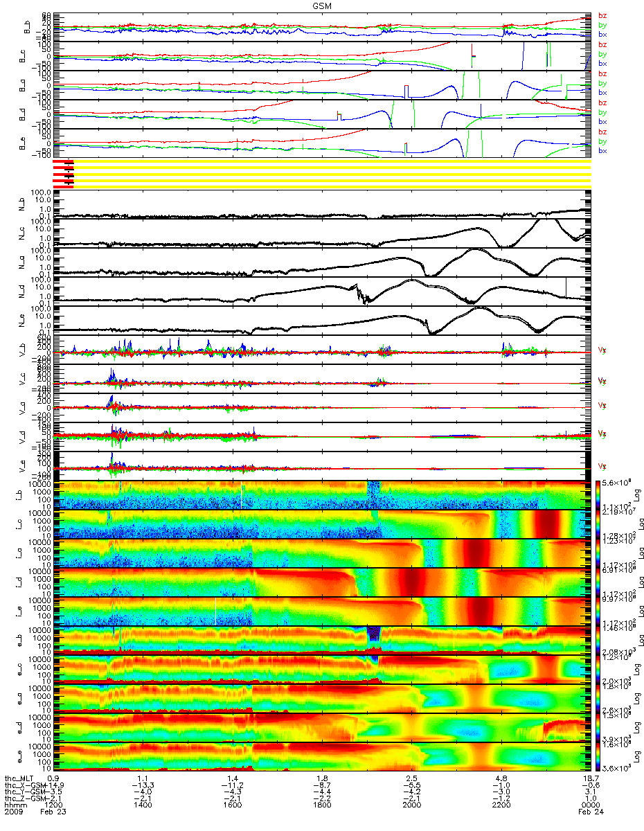Image resolution: width=644 pixels, height=831 pixels.
Task: Click the X-GSM value -11.2
Action: click(232, 785)
